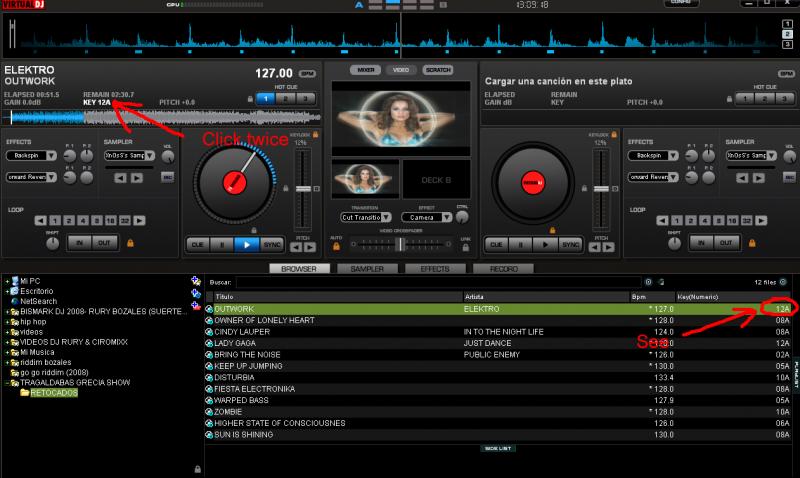Select the ZOMBIE track row
The width and height of the screenshot is (800, 478).
click(x=498, y=412)
